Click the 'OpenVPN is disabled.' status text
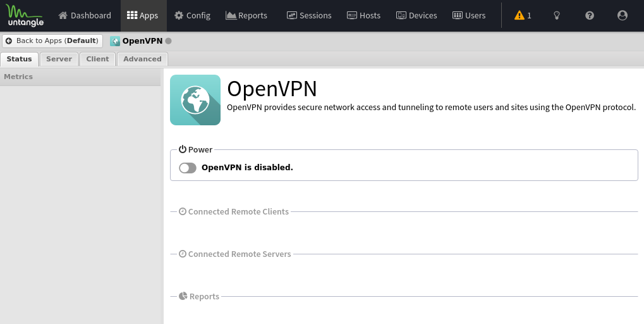 click(247, 168)
